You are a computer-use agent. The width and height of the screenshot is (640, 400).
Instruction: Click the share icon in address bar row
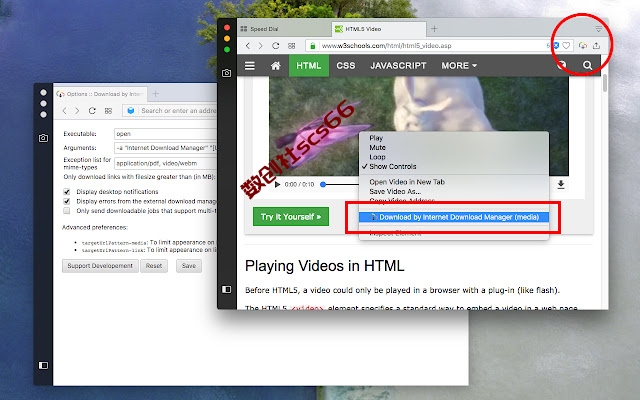(x=596, y=45)
